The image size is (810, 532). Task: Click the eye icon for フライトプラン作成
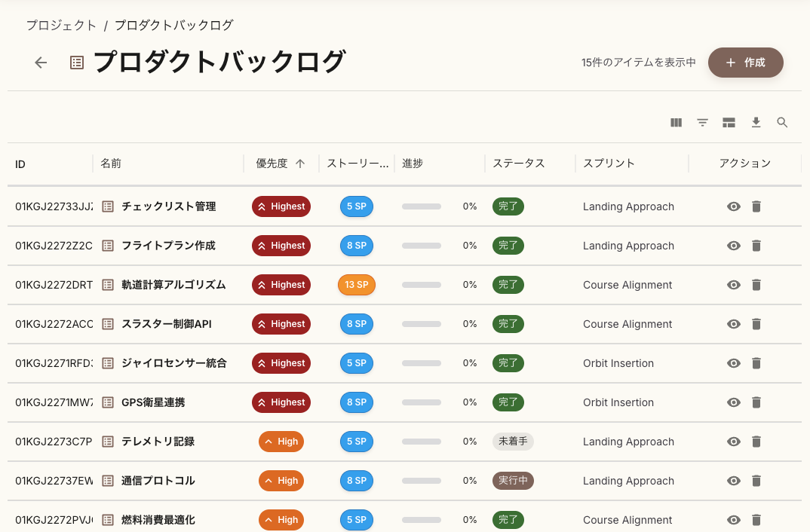733,245
